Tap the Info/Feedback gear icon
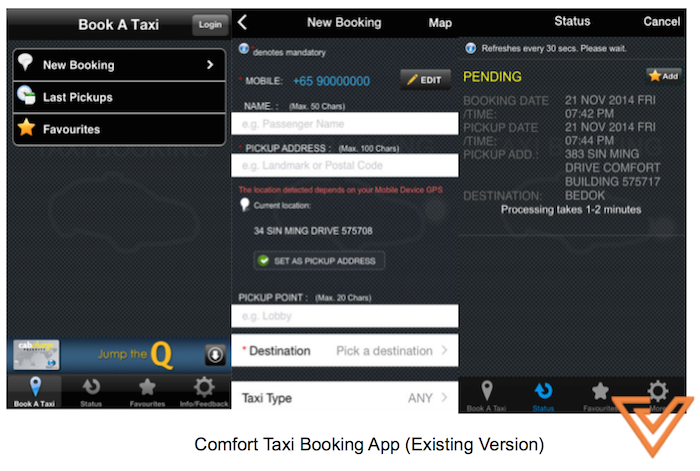Screen dimensions: 700x471 (204, 387)
